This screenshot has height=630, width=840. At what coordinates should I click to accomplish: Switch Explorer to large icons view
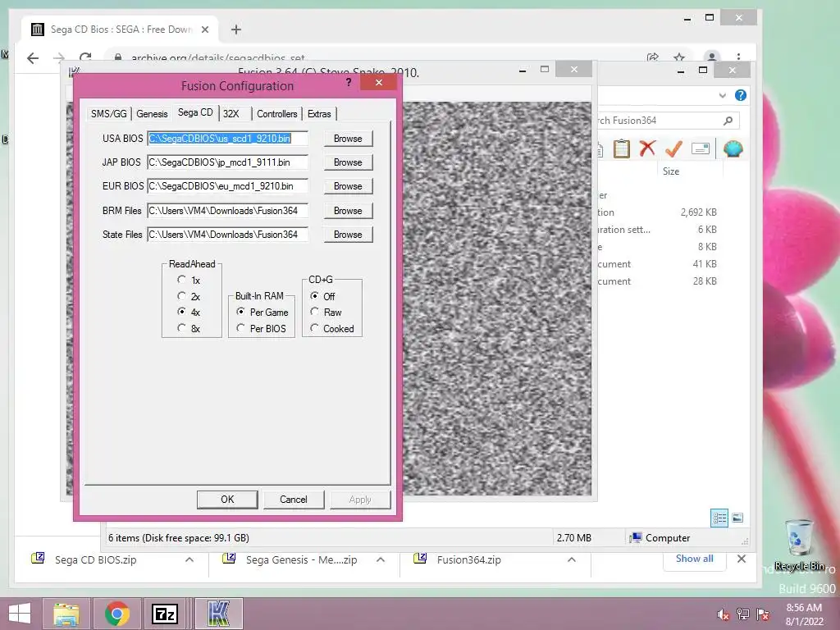(737, 518)
